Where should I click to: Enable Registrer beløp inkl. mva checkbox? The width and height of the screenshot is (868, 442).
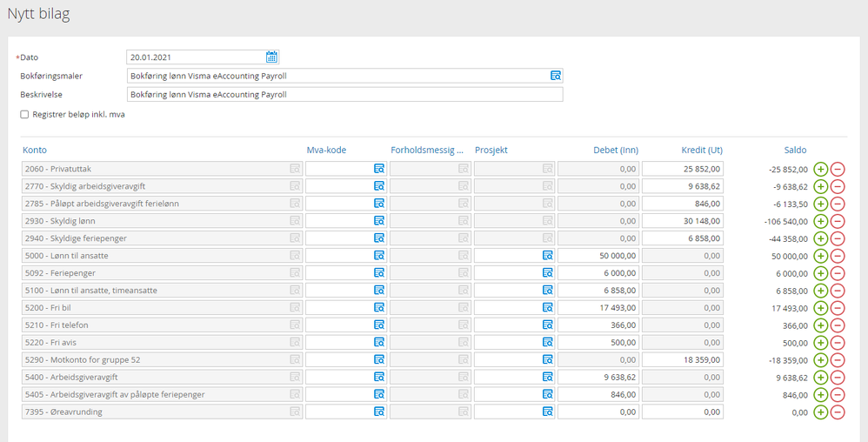(24, 114)
